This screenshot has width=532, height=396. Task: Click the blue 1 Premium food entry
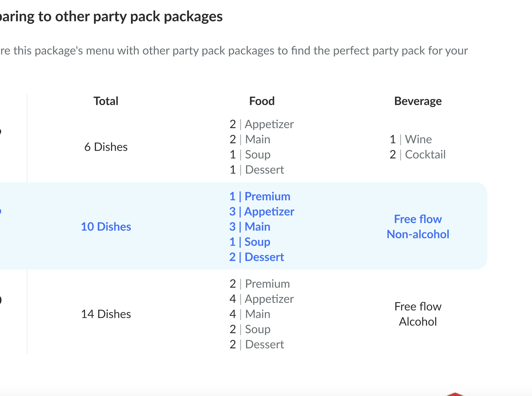(260, 196)
